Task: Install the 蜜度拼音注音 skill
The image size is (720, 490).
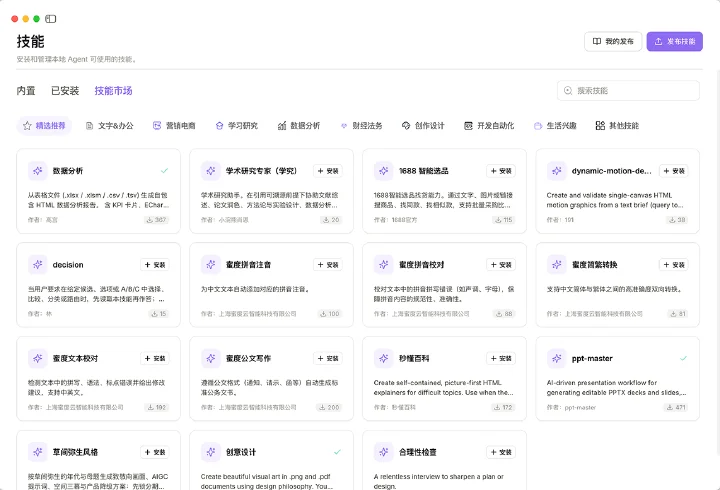Action: [328, 265]
